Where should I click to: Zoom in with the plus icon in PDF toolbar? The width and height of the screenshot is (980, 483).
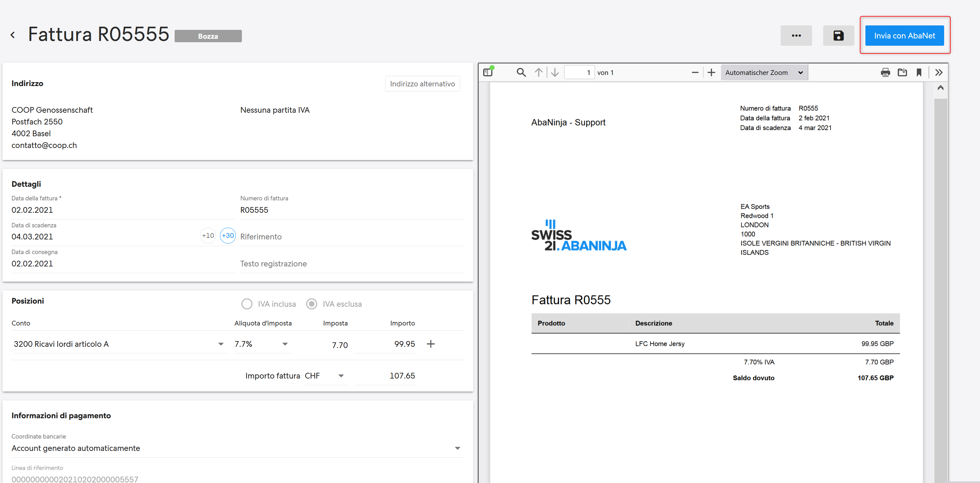[x=711, y=72]
